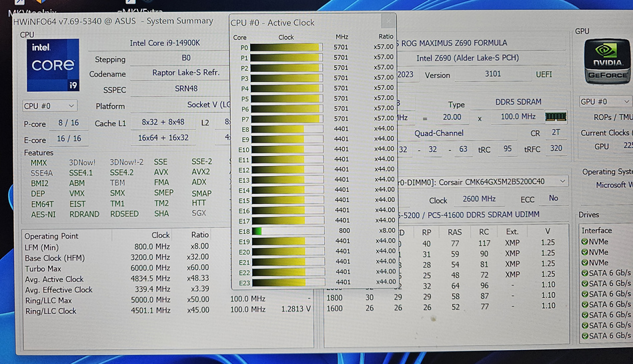Select the E23 core clock bar
The height and width of the screenshot is (364, 633).
(288, 283)
